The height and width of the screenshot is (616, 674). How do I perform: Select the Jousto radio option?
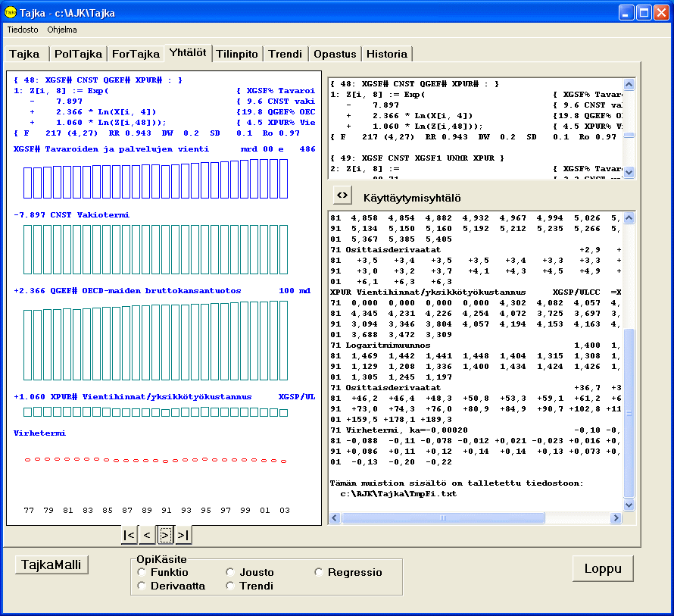[230, 573]
